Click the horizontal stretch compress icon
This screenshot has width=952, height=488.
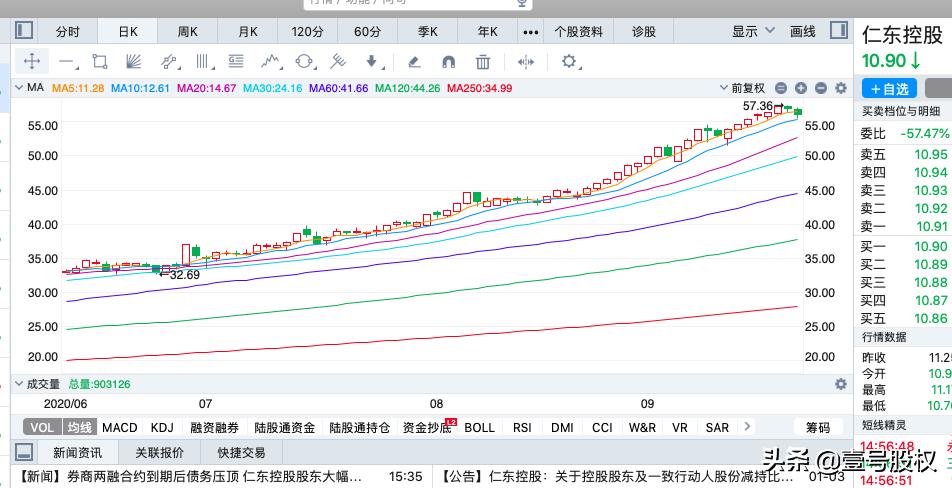525,61
